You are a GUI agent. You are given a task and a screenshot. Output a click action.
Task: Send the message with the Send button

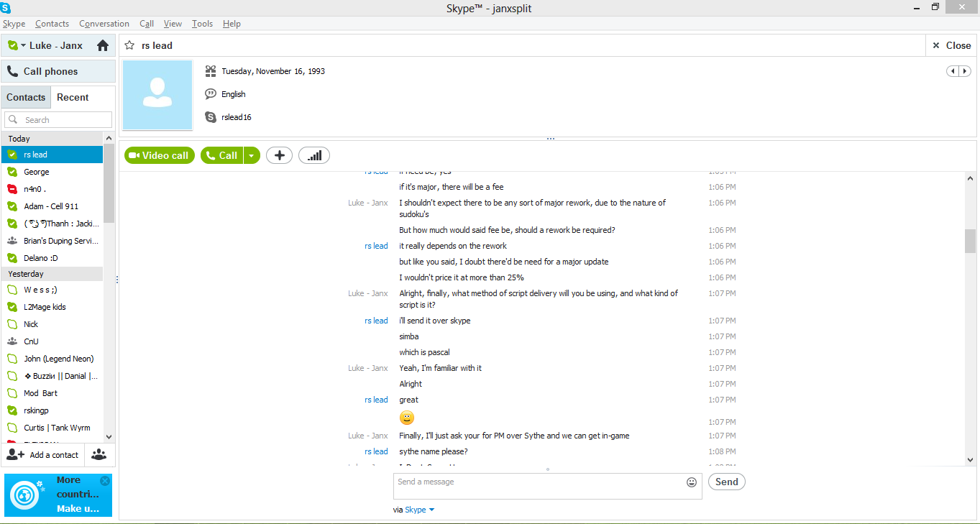click(726, 482)
